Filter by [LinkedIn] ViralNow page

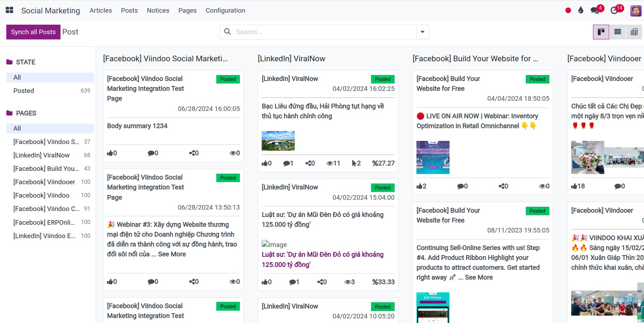(50, 155)
